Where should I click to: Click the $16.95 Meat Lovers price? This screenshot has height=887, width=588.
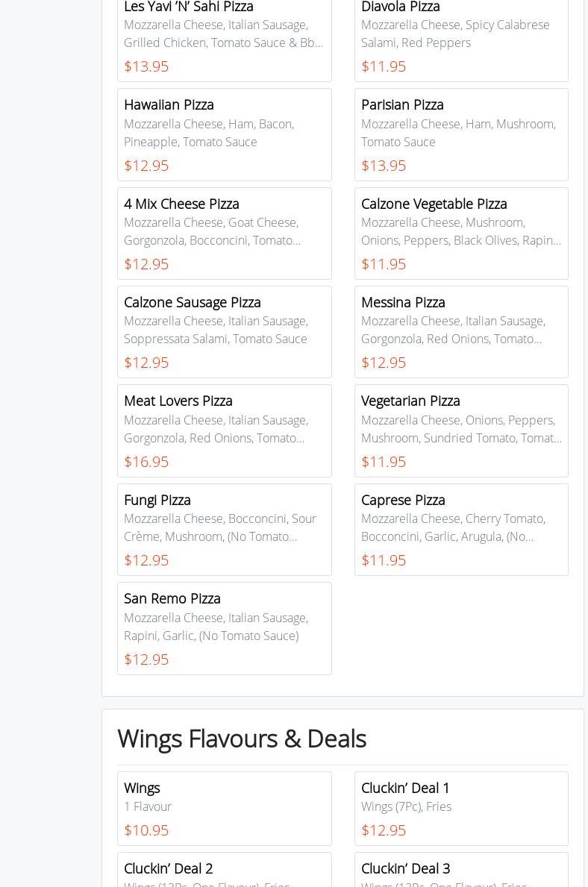146,462
